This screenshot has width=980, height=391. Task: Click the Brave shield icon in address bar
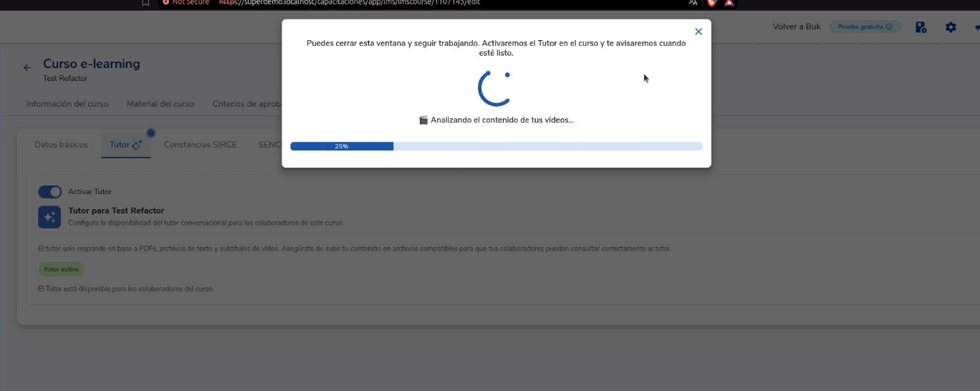711,3
